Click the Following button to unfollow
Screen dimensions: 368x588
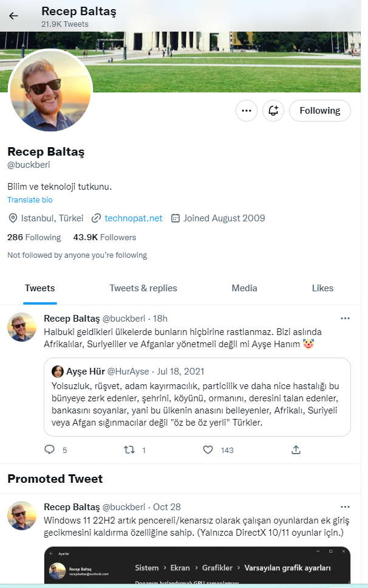[x=320, y=110]
